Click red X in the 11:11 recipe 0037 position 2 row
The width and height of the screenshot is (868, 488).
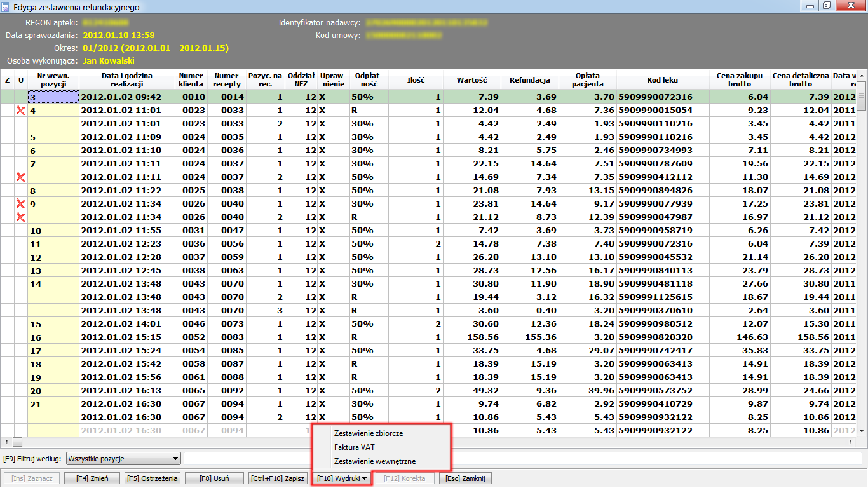pyautogui.click(x=20, y=177)
